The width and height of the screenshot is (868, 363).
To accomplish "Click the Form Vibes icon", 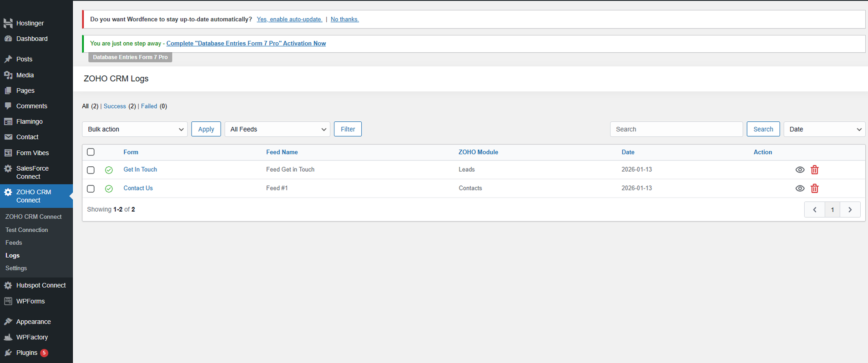I will (x=8, y=153).
